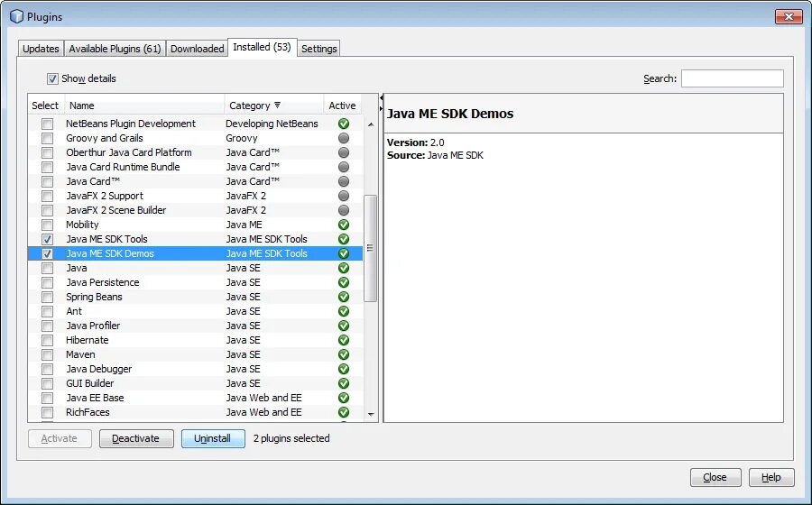
Task: Click the Select column header
Action: point(46,106)
